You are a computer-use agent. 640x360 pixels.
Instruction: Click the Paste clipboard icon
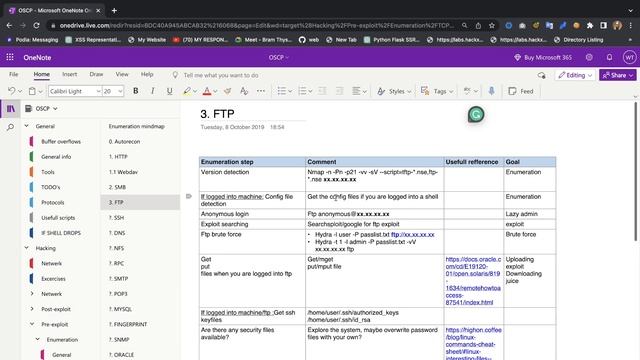point(32,91)
